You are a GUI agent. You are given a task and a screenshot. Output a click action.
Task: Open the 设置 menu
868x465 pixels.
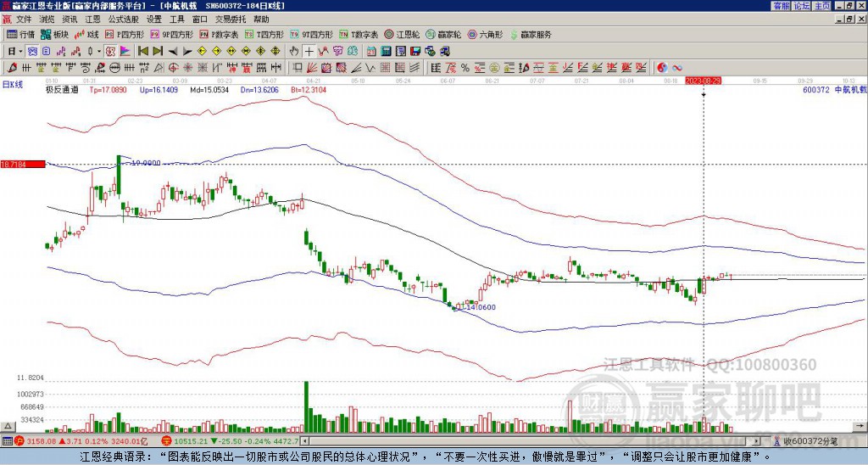coord(154,20)
